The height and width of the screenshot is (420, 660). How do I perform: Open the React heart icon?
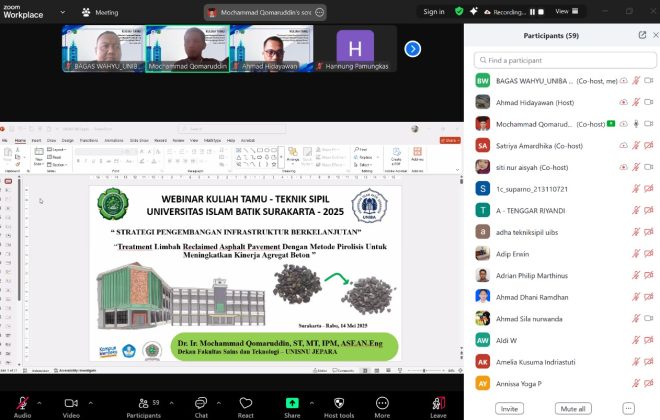(x=245, y=403)
